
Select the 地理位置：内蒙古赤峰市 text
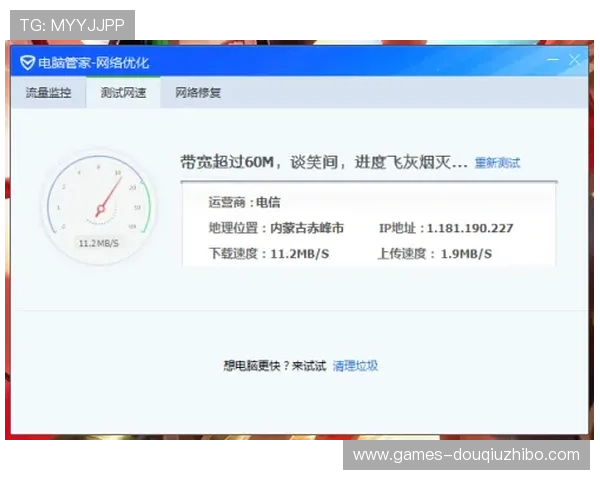click(x=276, y=228)
